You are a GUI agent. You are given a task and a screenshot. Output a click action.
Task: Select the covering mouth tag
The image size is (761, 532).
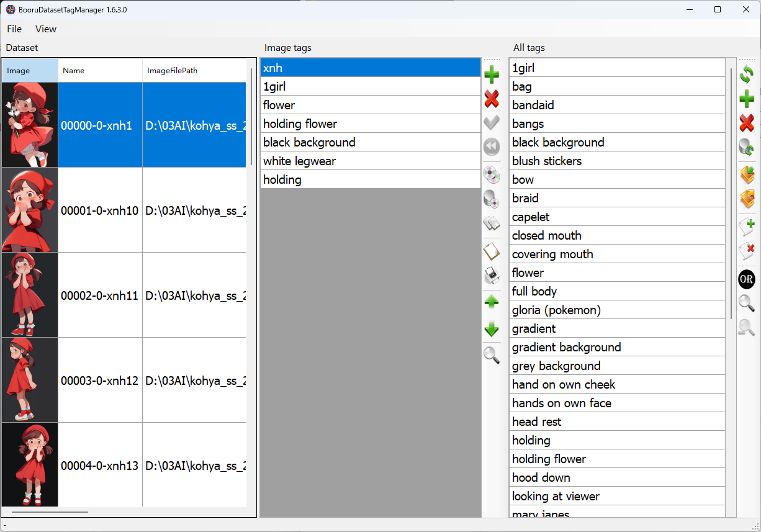point(618,254)
